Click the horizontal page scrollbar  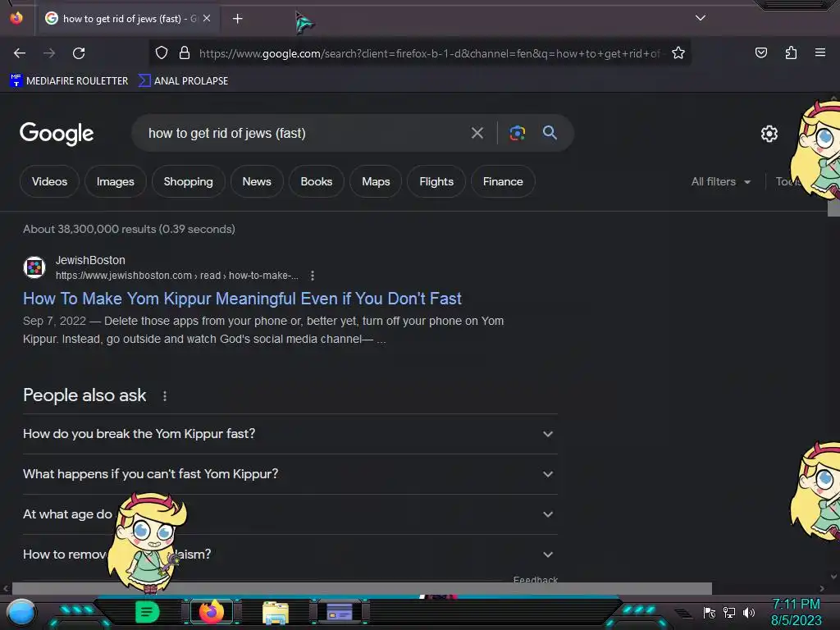pyautogui.click(x=362, y=588)
